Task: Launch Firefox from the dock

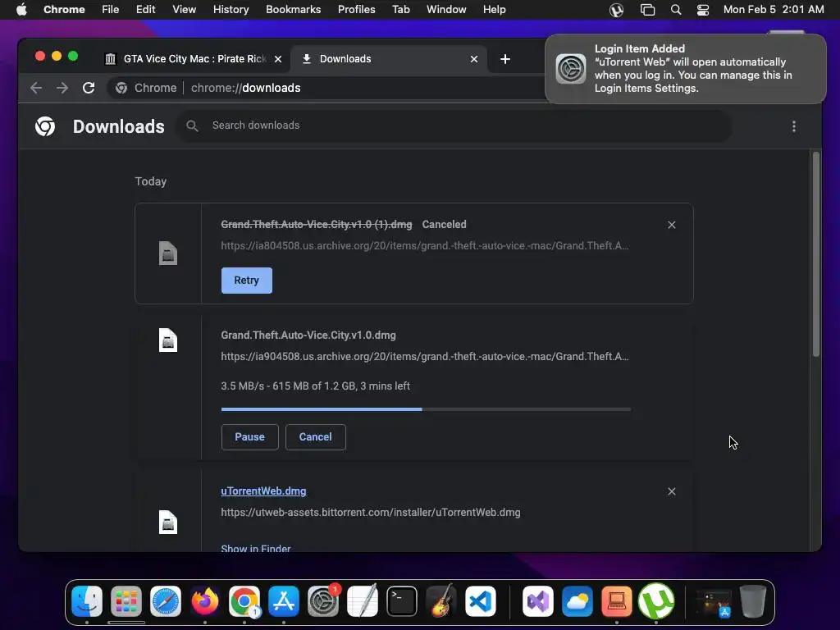Action: pyautogui.click(x=204, y=601)
